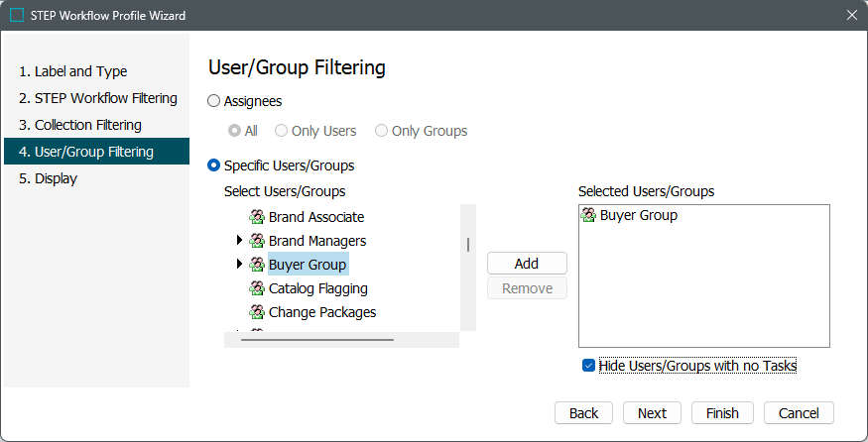The image size is (868, 442).
Task: Click the Brand Associate group icon
Action: coord(256,217)
